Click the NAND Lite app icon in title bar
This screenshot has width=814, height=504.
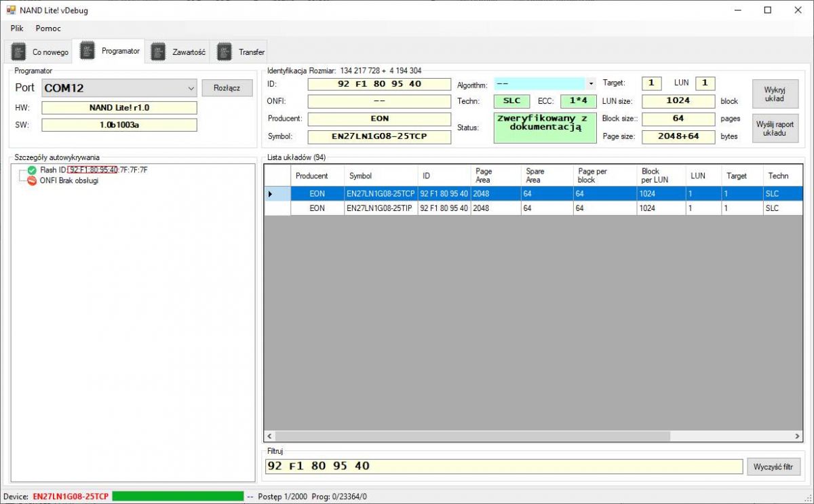click(11, 10)
